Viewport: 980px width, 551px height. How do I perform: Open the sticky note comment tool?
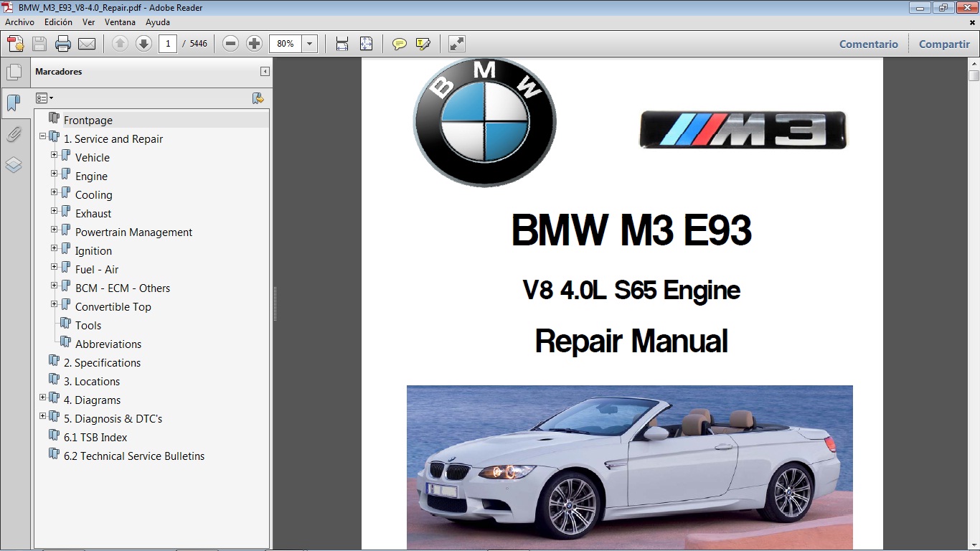399,43
